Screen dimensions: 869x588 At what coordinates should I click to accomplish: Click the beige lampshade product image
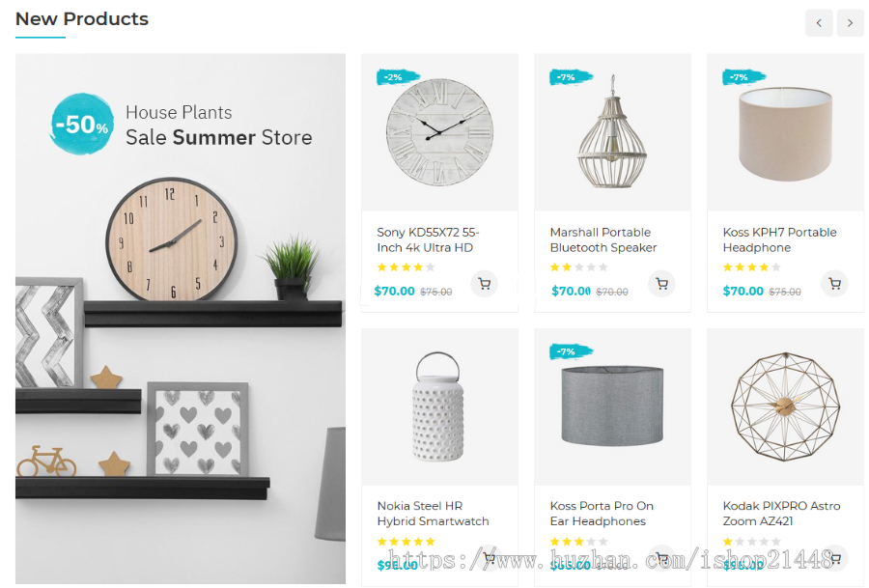(785, 132)
